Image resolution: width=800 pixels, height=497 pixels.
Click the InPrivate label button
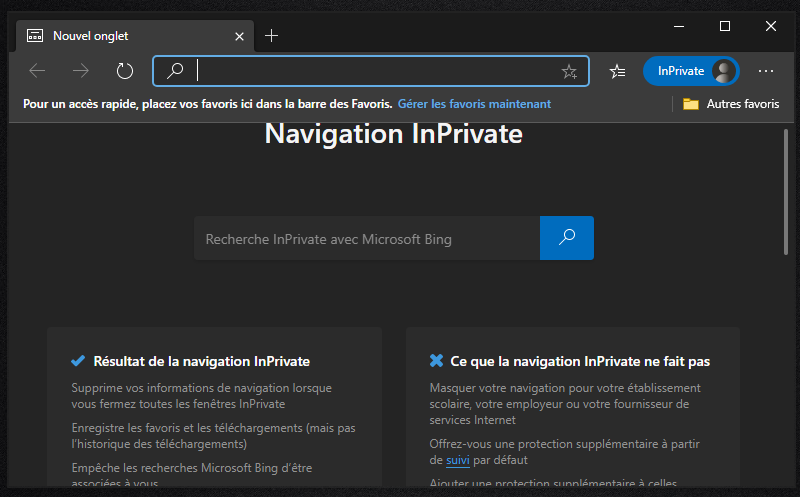point(681,71)
